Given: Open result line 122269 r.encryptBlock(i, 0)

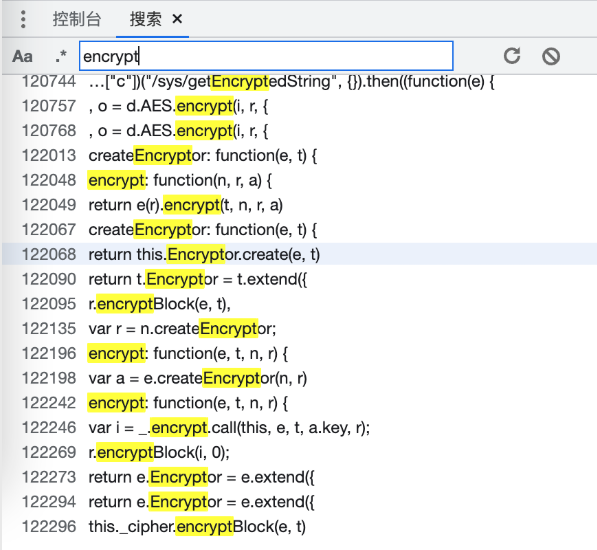Looking at the screenshot, I should point(299,453).
